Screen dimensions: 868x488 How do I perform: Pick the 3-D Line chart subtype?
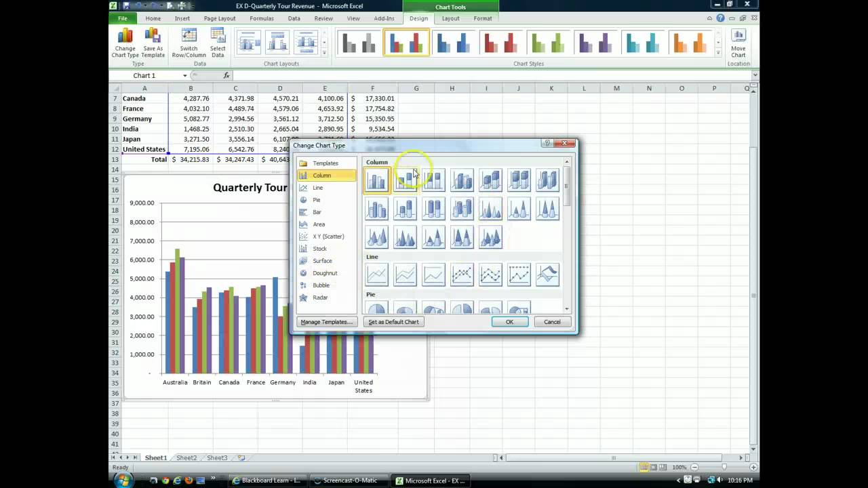(x=548, y=274)
